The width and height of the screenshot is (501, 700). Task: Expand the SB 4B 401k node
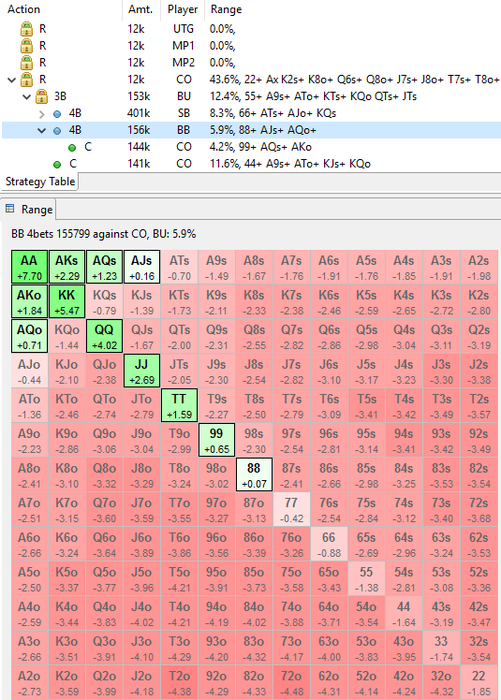click(x=42, y=114)
